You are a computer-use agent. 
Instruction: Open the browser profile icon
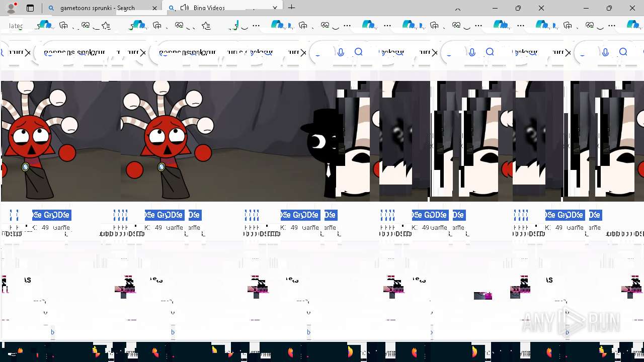point(11,8)
